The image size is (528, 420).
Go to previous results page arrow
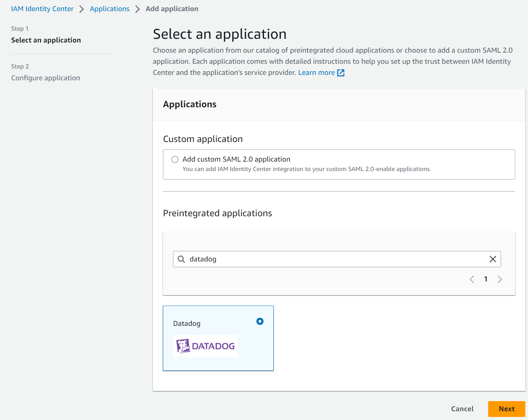coord(472,279)
